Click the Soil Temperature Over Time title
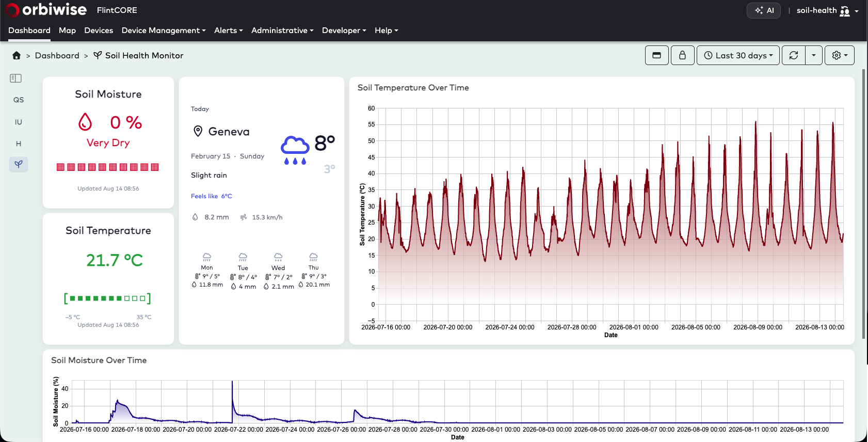 pos(413,88)
